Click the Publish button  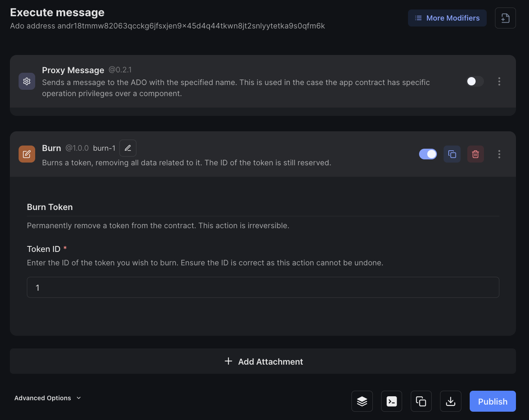click(x=492, y=401)
